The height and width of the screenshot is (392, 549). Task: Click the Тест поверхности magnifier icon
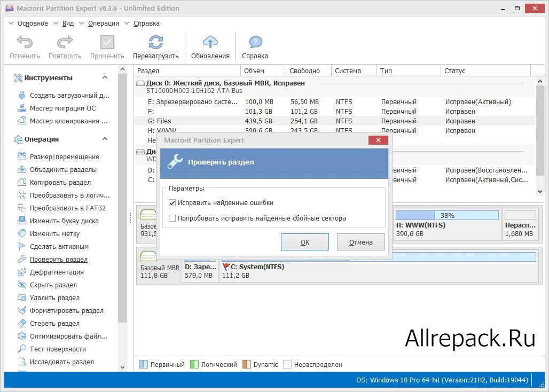click(22, 349)
